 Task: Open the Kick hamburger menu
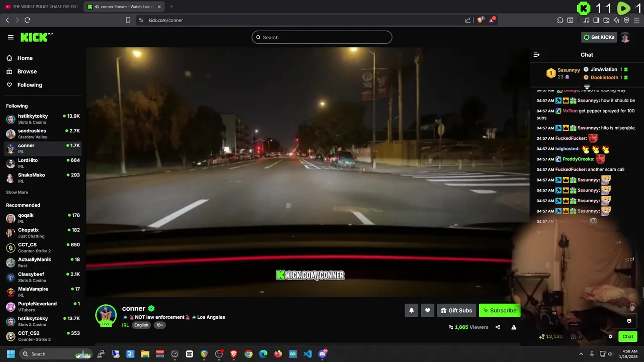(x=11, y=37)
